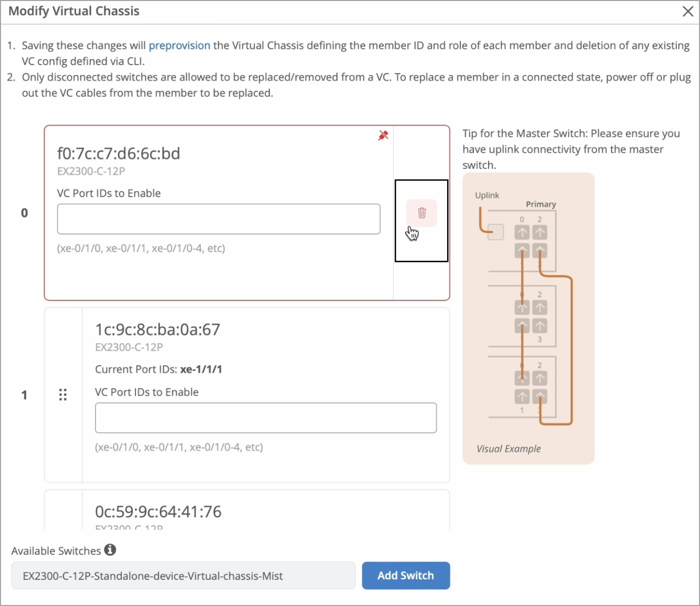The width and height of the screenshot is (700, 606).
Task: Focus VC Port IDs field for member 0
Action: (218, 219)
